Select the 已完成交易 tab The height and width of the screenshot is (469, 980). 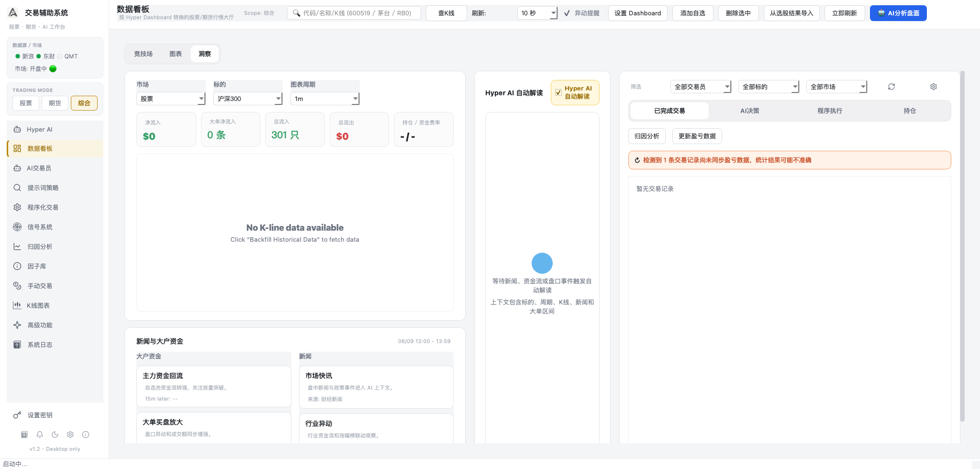pyautogui.click(x=669, y=111)
